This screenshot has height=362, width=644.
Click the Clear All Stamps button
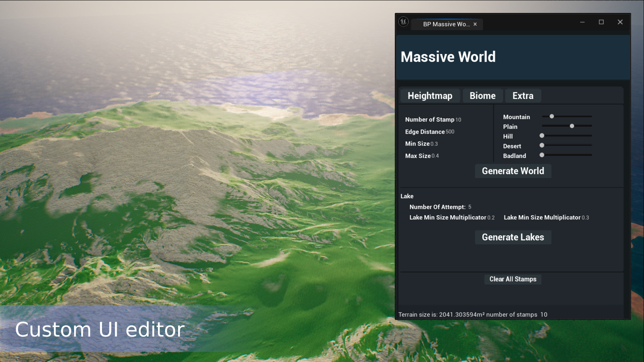[513, 279]
